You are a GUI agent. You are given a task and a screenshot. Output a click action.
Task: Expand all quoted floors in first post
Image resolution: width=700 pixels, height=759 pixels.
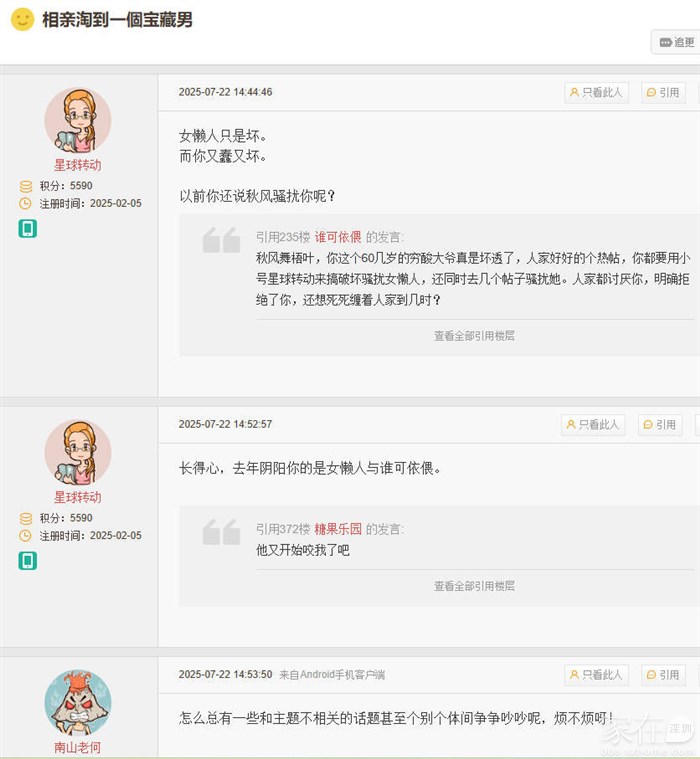click(474, 336)
